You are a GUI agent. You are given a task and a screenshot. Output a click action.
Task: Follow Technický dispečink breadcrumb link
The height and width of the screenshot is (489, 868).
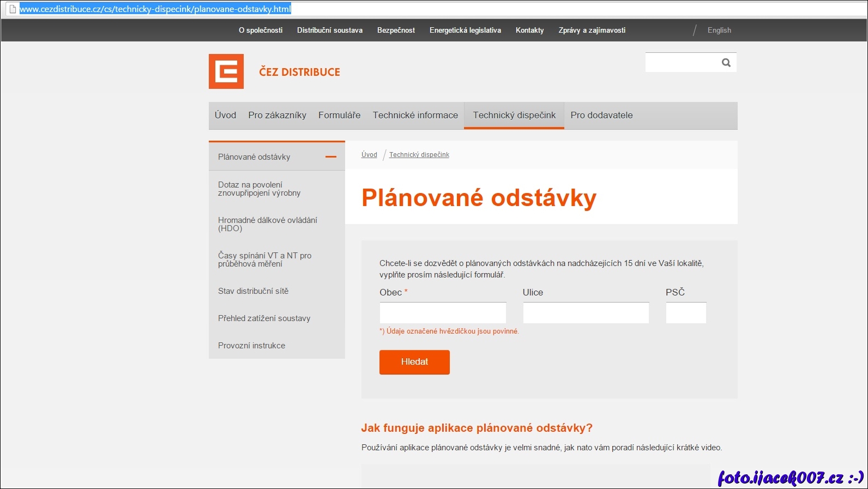coord(419,155)
